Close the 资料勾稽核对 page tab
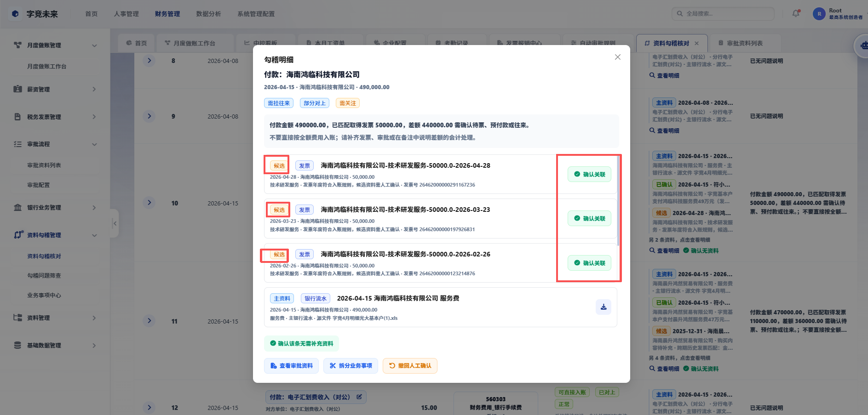868x415 pixels. [697, 43]
